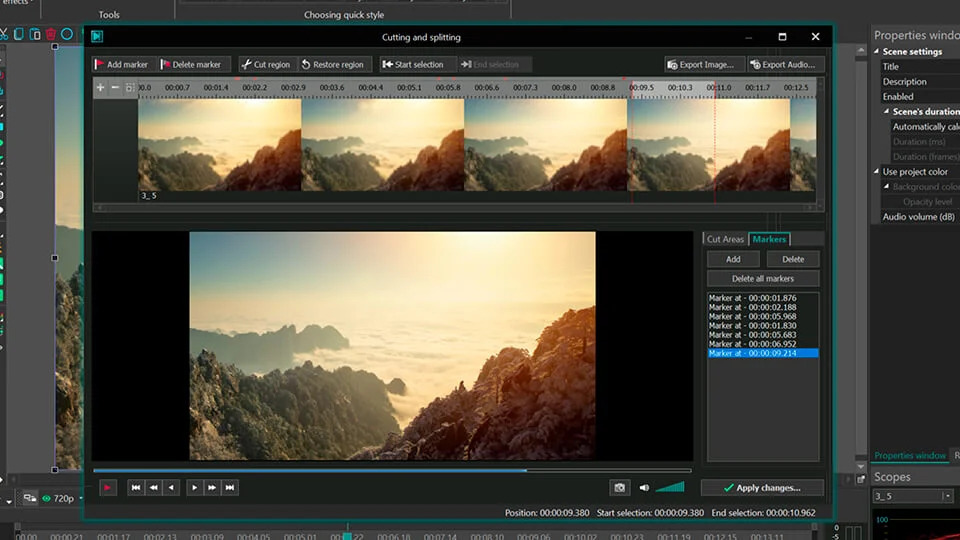The height and width of the screenshot is (540, 960).
Task: Click the Start selection tool
Action: click(413, 64)
